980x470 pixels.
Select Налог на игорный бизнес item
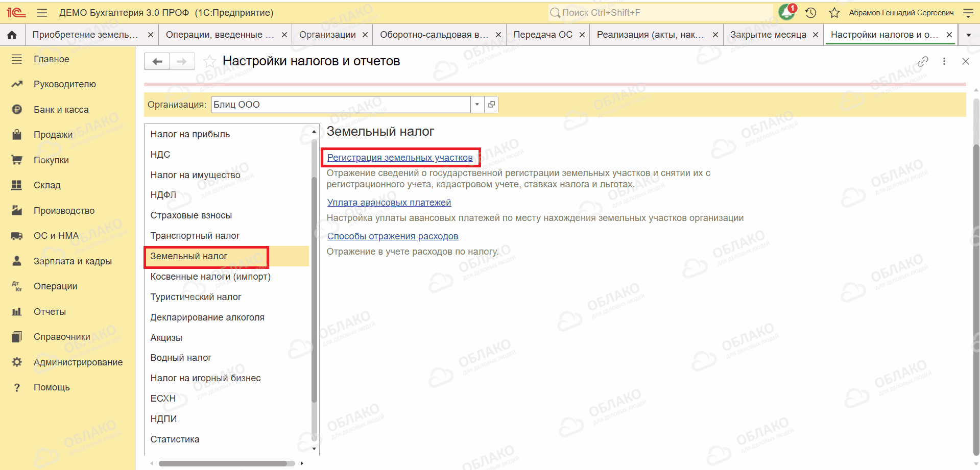point(227,378)
